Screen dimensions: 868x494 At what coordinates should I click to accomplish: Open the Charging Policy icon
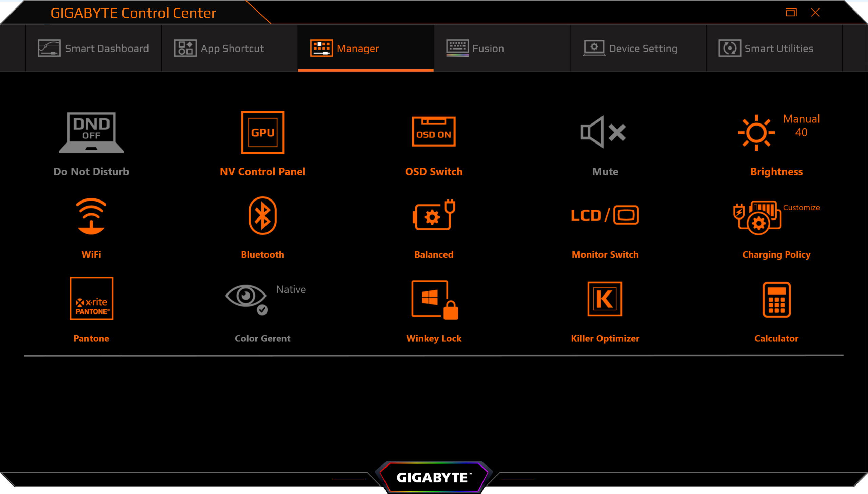point(757,217)
